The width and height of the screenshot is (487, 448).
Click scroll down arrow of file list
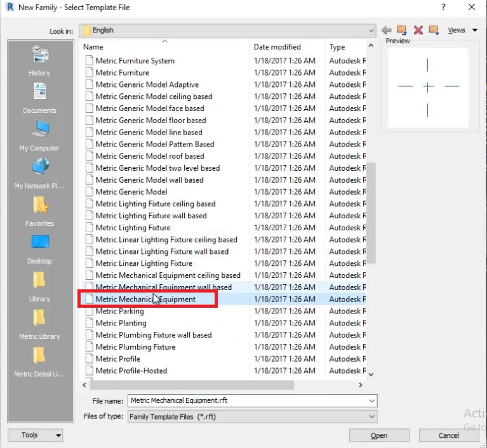tap(371, 374)
